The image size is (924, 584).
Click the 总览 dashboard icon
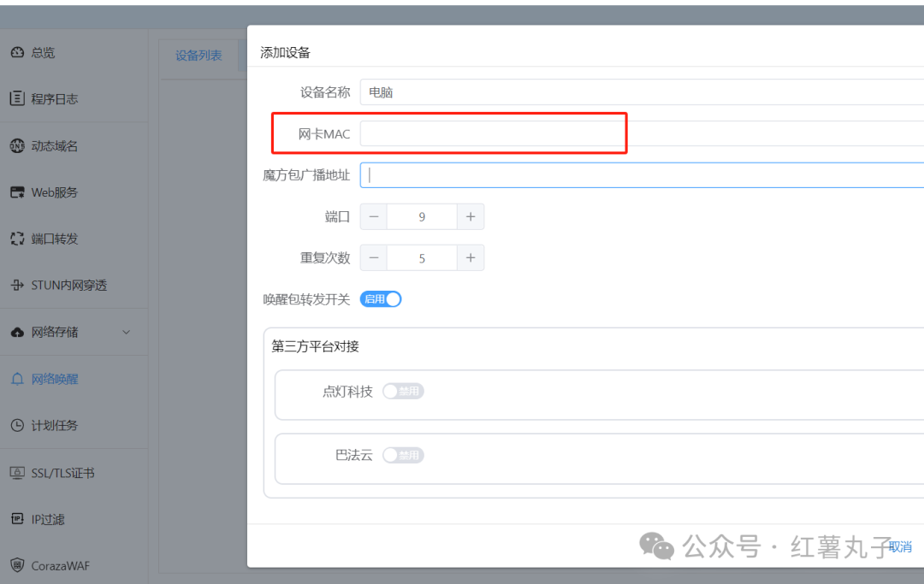coord(17,52)
